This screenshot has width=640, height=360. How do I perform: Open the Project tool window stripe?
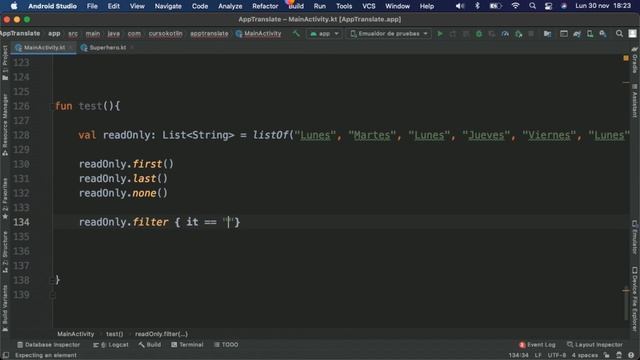(x=5, y=62)
